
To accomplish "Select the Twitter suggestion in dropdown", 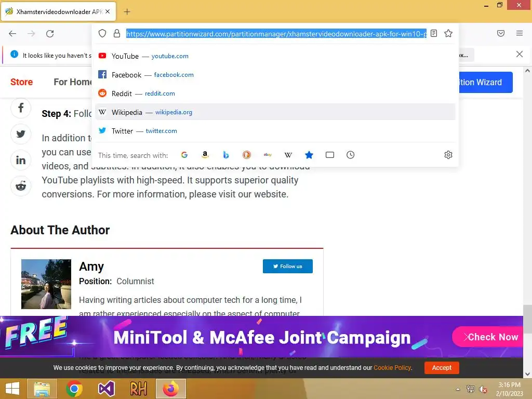I will pos(275,130).
